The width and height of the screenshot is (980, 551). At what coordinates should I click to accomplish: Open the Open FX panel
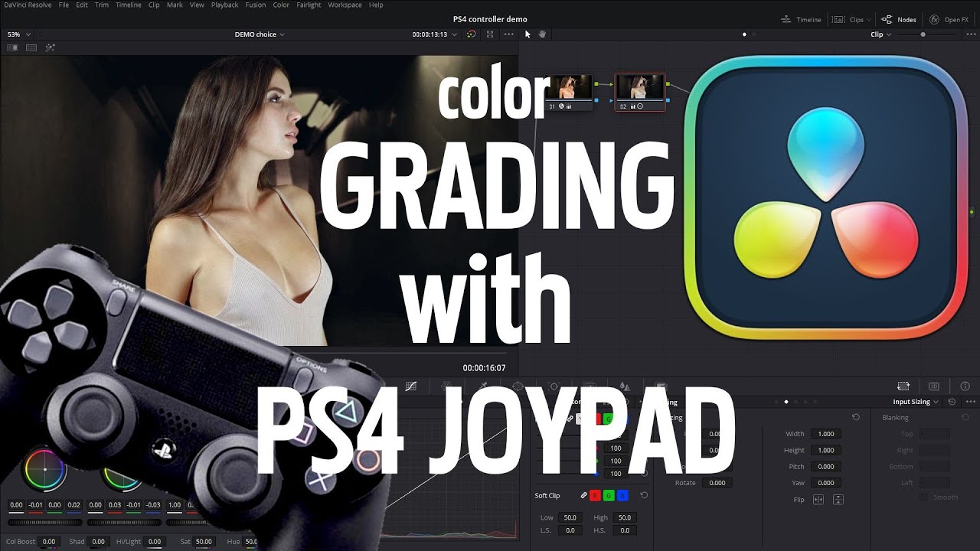coord(949,19)
